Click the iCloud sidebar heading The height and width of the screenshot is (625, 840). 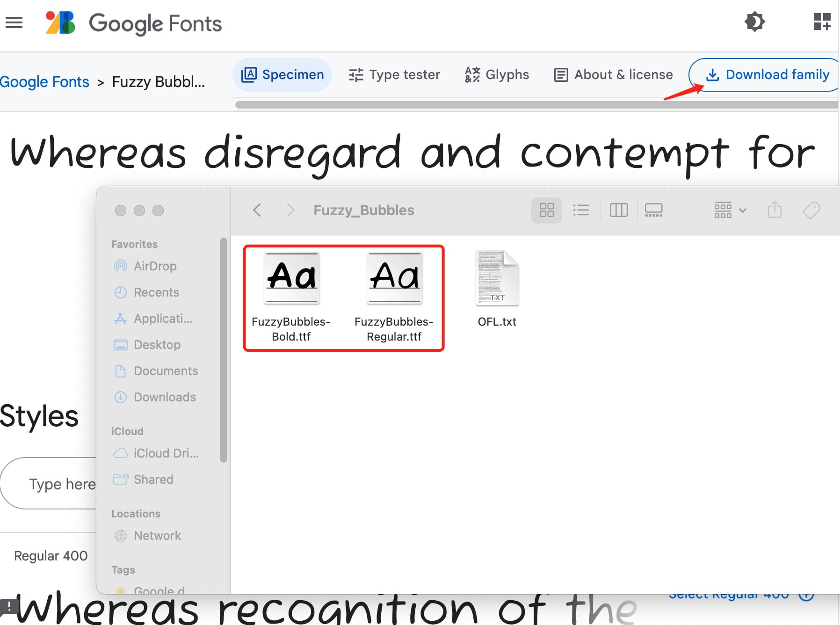(x=127, y=431)
